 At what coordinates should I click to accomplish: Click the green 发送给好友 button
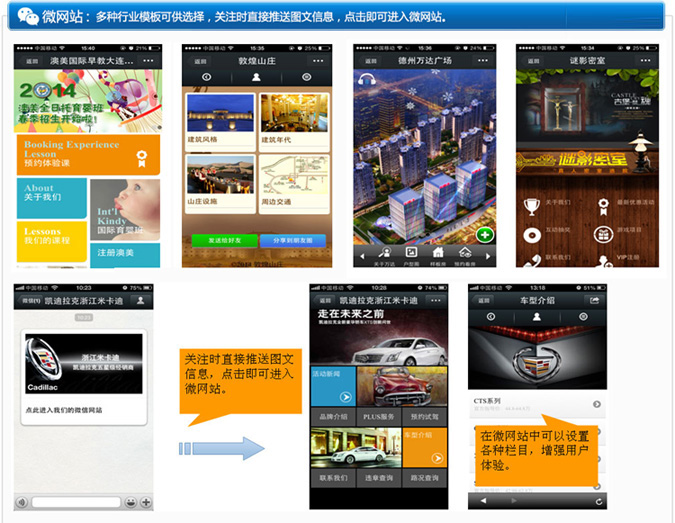224,240
